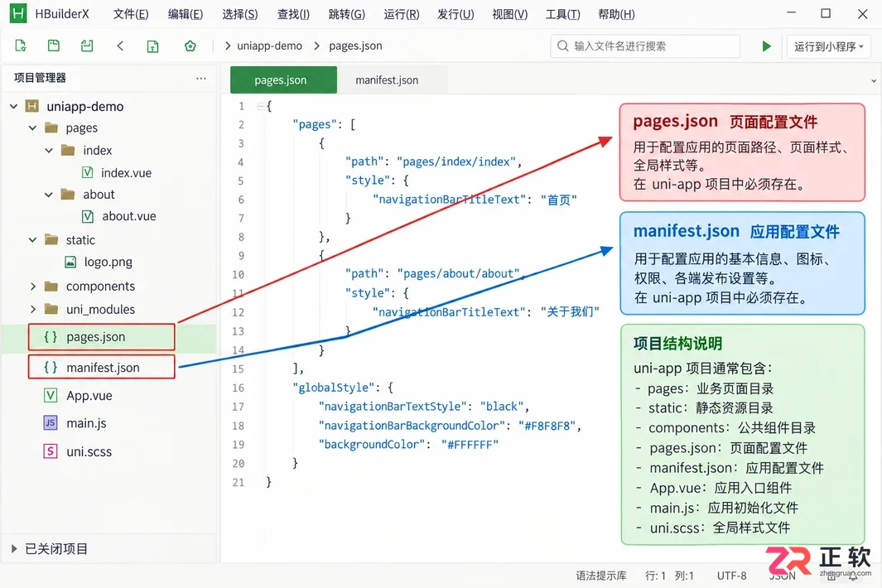Open the 视图(V) menu
882x588 pixels.
509,14
